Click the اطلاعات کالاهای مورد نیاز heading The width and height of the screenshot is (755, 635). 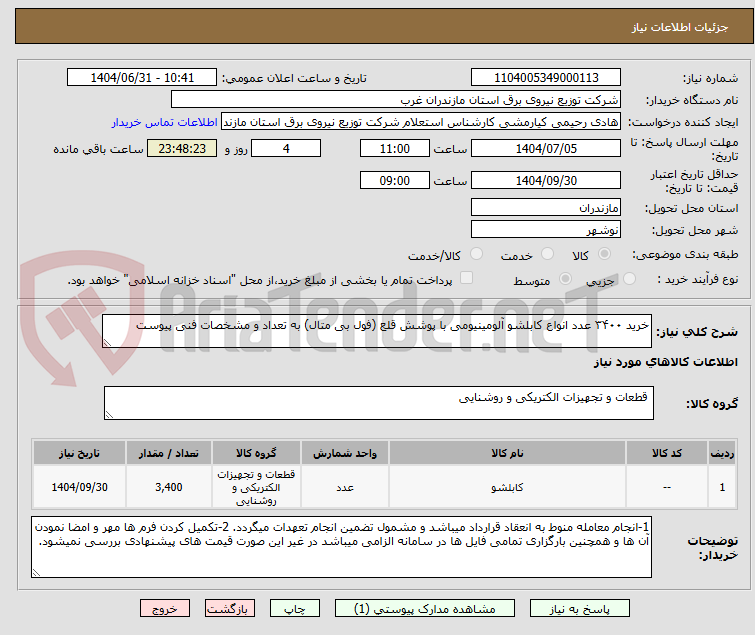665,362
